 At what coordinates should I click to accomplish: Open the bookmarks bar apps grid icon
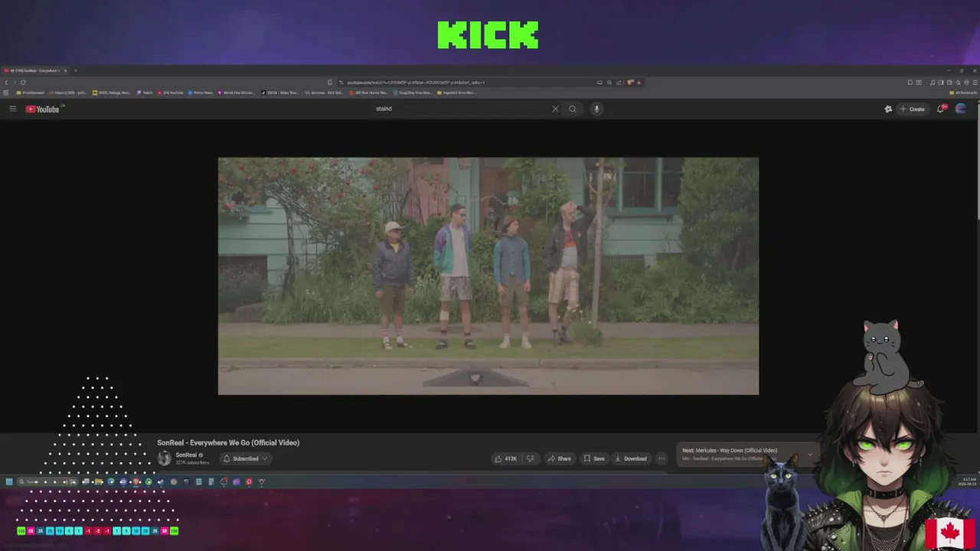pos(6,93)
